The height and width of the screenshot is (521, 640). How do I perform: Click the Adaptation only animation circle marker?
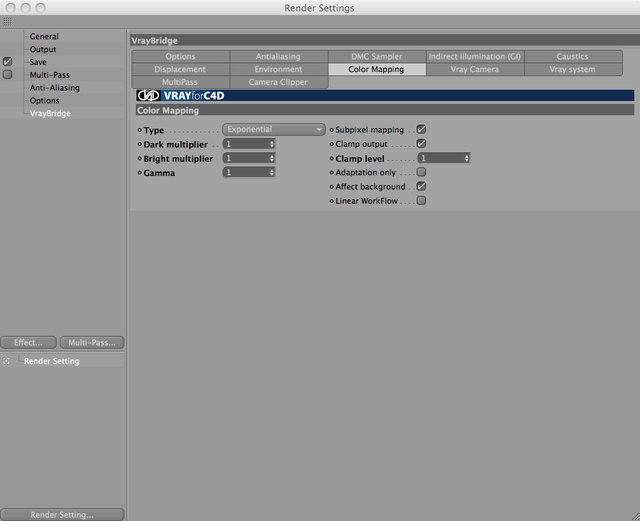click(332, 173)
